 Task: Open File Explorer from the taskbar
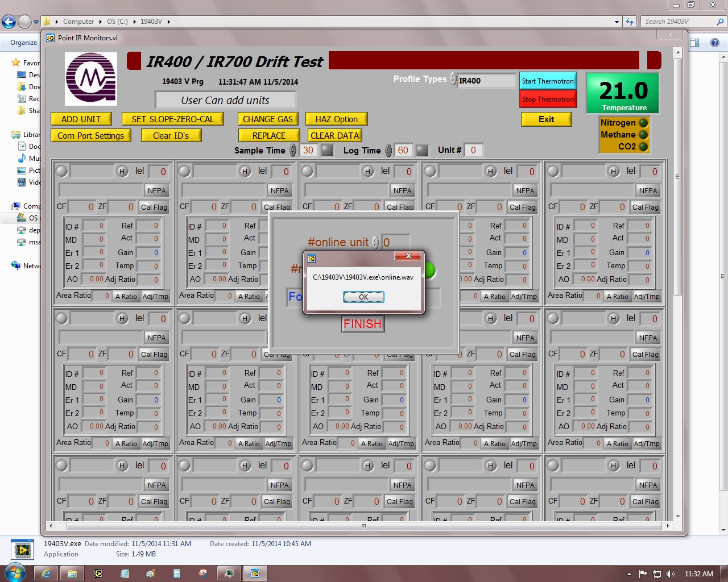[x=72, y=573]
